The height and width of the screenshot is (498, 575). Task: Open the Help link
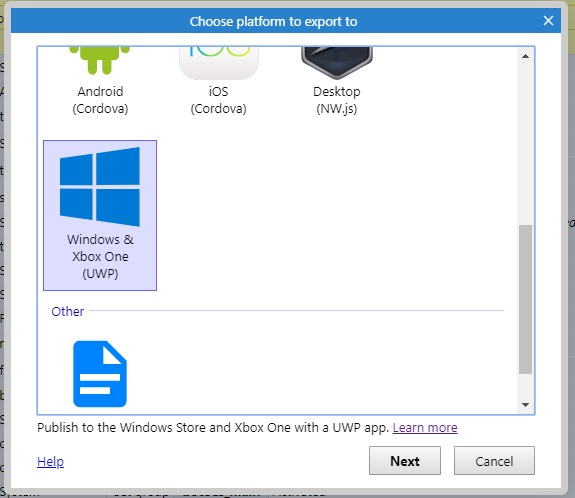pyautogui.click(x=50, y=462)
